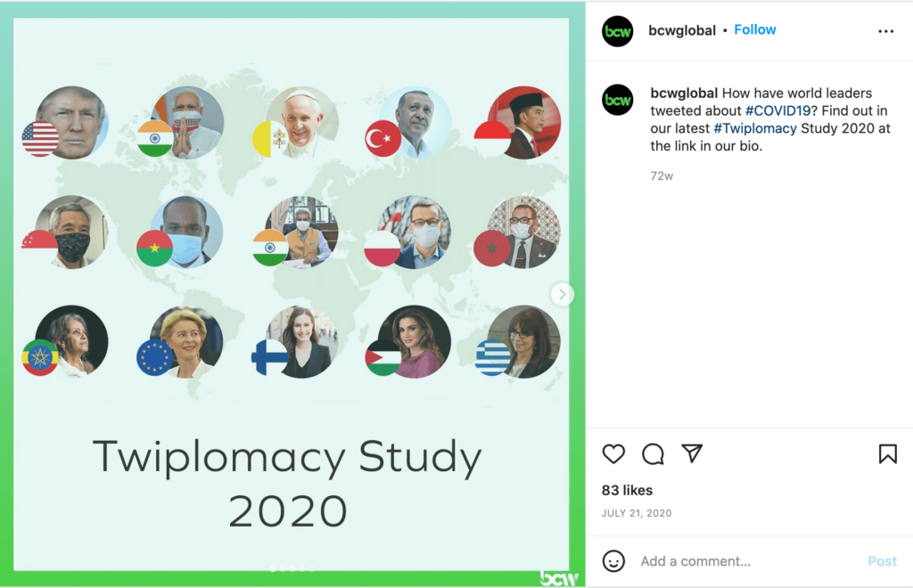This screenshot has width=913, height=588.
Task: View the 83 likes list
Action: click(x=627, y=490)
